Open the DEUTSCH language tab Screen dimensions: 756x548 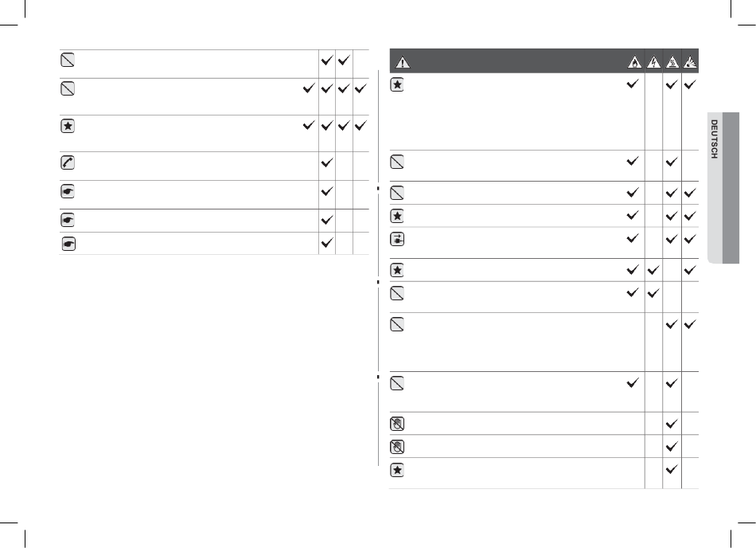pyautogui.click(x=715, y=139)
